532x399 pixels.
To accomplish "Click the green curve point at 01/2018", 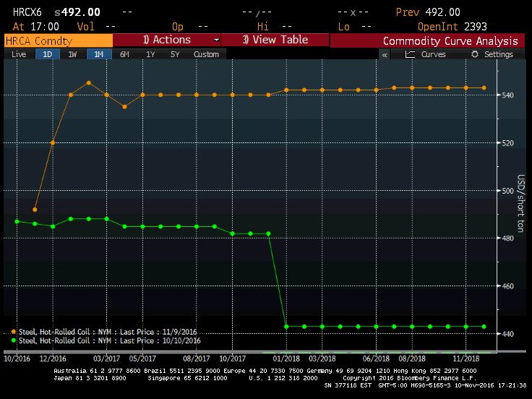I will coord(286,327).
